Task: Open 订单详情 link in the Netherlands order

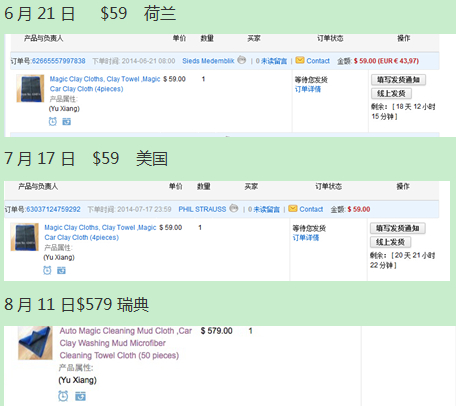Action: point(308,89)
